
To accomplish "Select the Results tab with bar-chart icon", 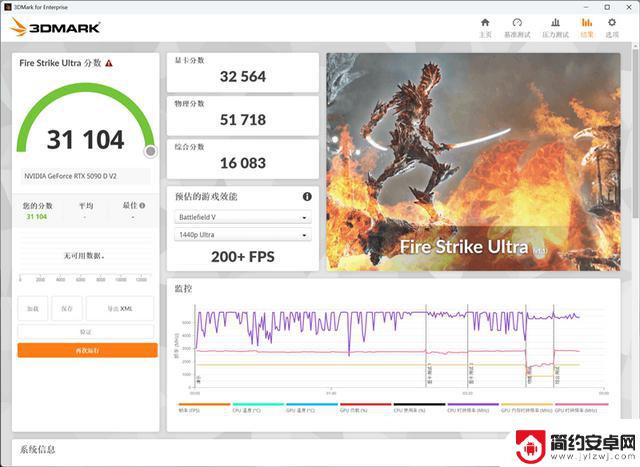I will [x=587, y=27].
